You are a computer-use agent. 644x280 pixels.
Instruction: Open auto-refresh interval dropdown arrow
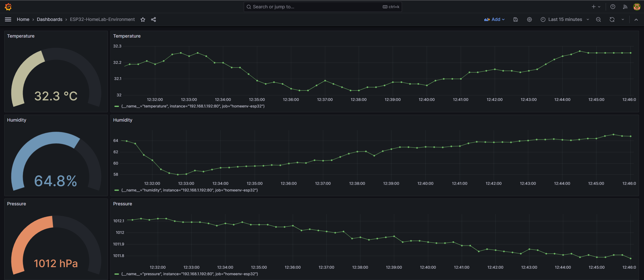pyautogui.click(x=623, y=19)
